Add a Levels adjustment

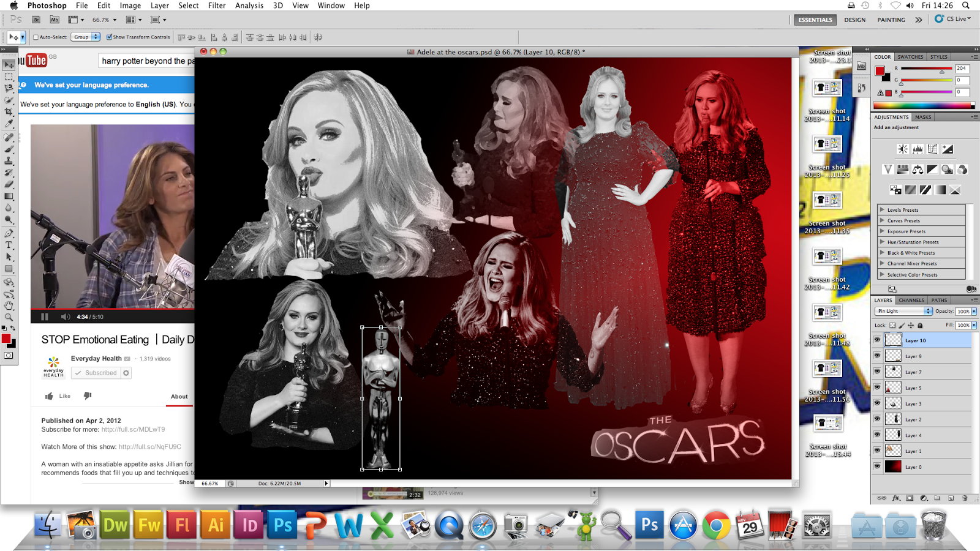pos(918,149)
